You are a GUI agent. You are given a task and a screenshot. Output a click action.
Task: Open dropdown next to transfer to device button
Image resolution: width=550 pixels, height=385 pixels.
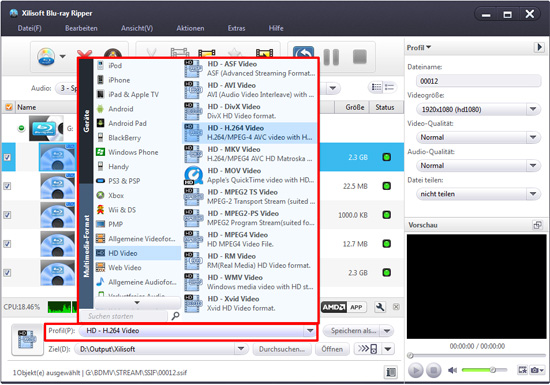[388, 349]
